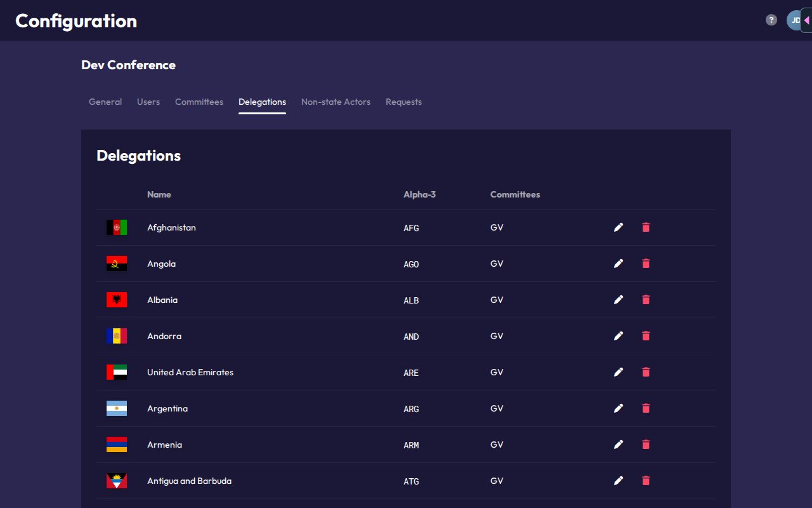The image size is (812, 508).
Task: Click the AND alpha-3 code
Action: pos(411,337)
